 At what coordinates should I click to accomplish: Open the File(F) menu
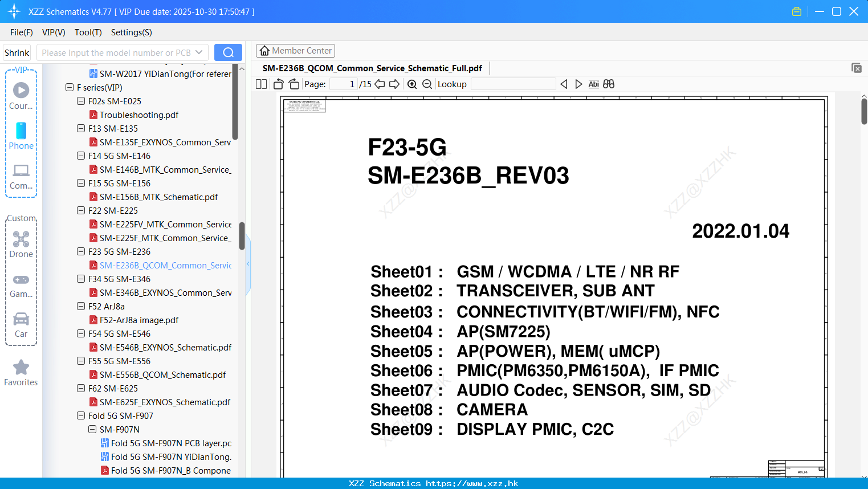(22, 32)
